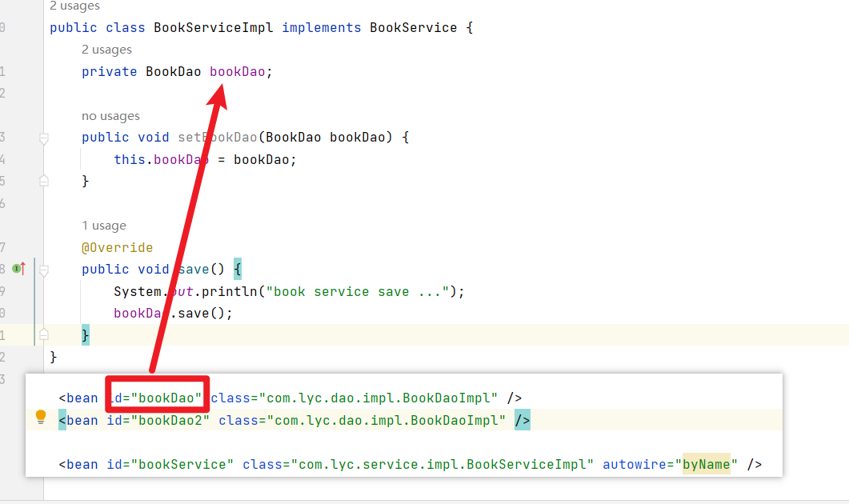Click the BookServiceImpl class name
This screenshot has height=504, width=849.
pos(213,28)
